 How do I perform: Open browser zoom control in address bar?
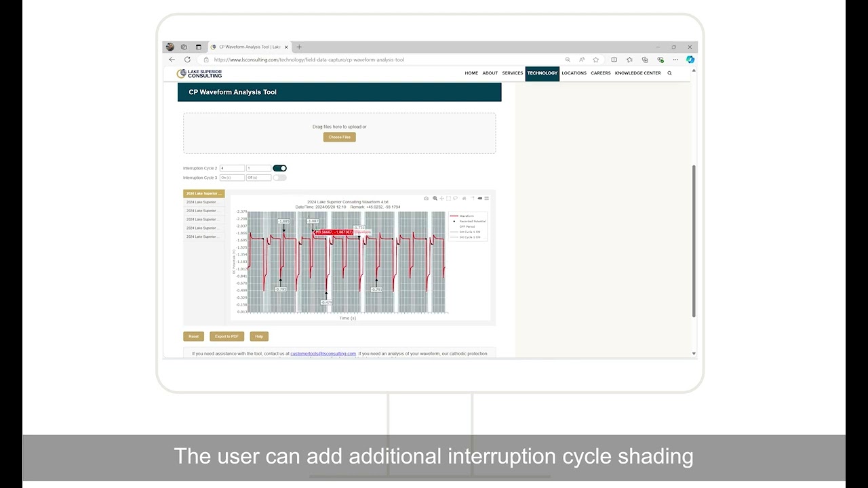568,60
